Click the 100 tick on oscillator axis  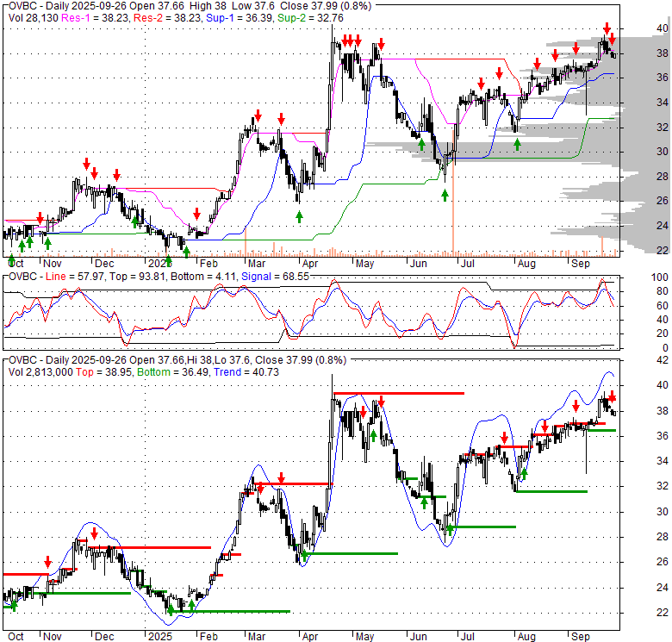(x=660, y=277)
